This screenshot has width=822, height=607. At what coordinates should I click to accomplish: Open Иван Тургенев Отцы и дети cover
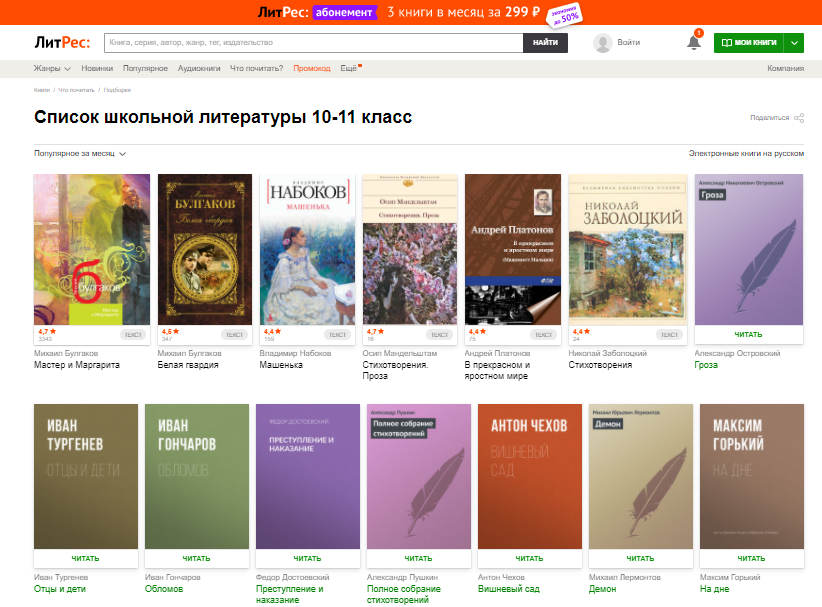86,476
